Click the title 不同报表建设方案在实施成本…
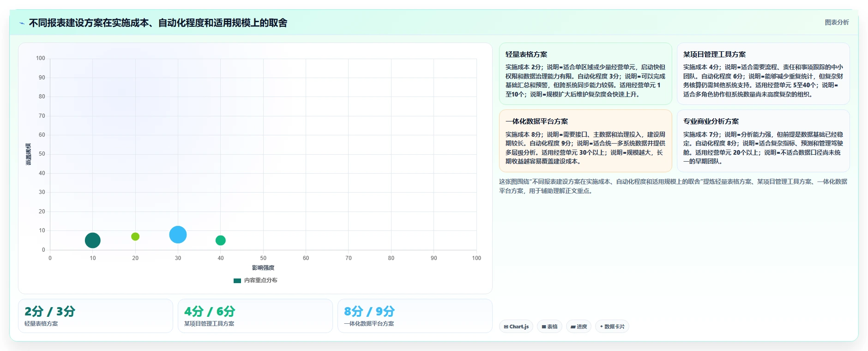The image size is (868, 351). 158,23
